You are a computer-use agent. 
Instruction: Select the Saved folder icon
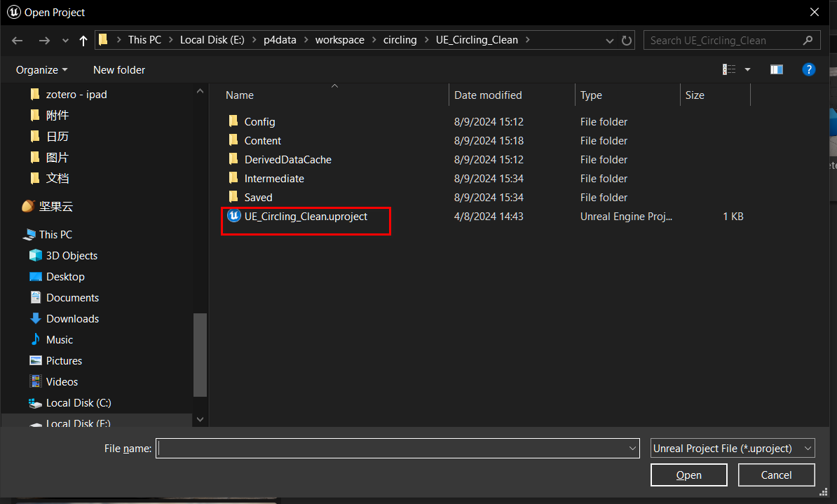coord(233,197)
